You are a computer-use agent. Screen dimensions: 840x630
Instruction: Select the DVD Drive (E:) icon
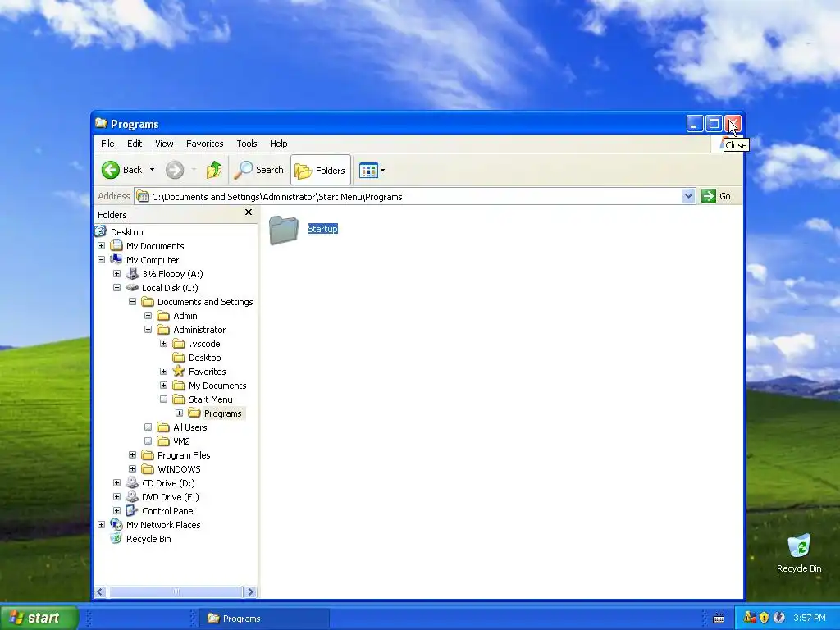132,496
